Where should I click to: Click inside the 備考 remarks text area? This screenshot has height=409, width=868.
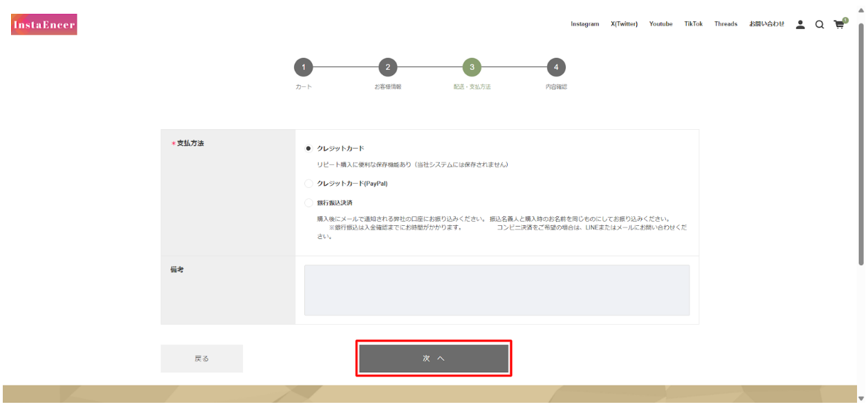[x=497, y=289]
